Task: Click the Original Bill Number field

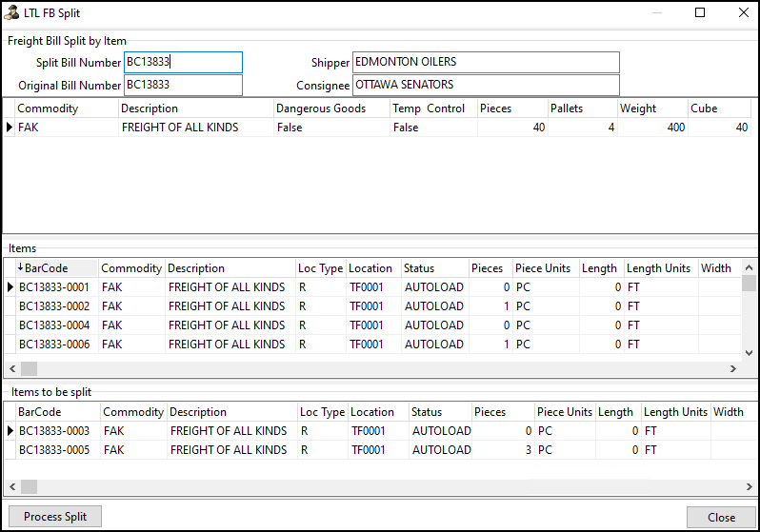Action: (x=183, y=85)
